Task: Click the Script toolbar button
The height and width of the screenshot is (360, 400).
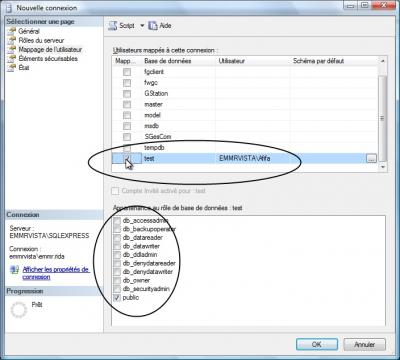Action: point(122,26)
